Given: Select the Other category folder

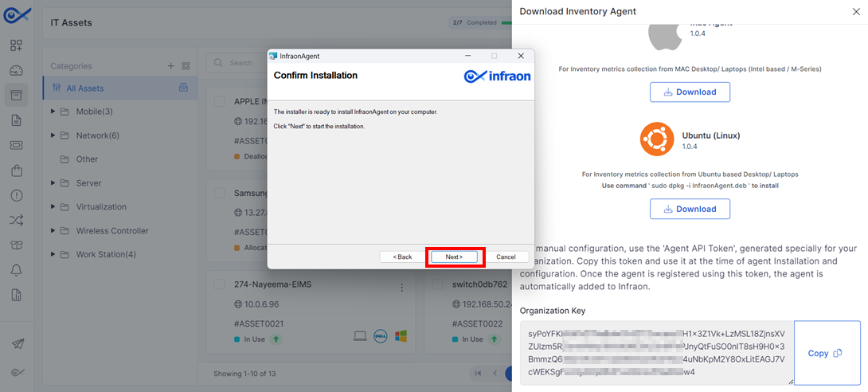Looking at the screenshot, I should pos(87,159).
